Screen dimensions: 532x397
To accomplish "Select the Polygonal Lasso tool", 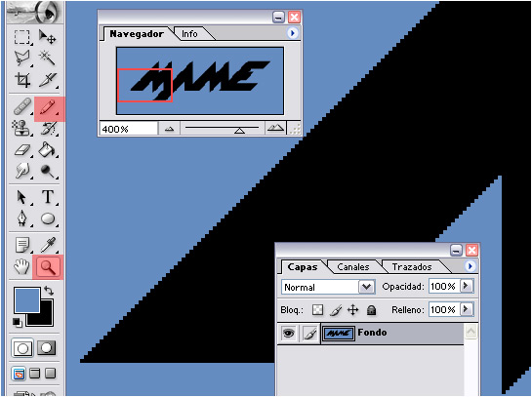I will [22, 59].
